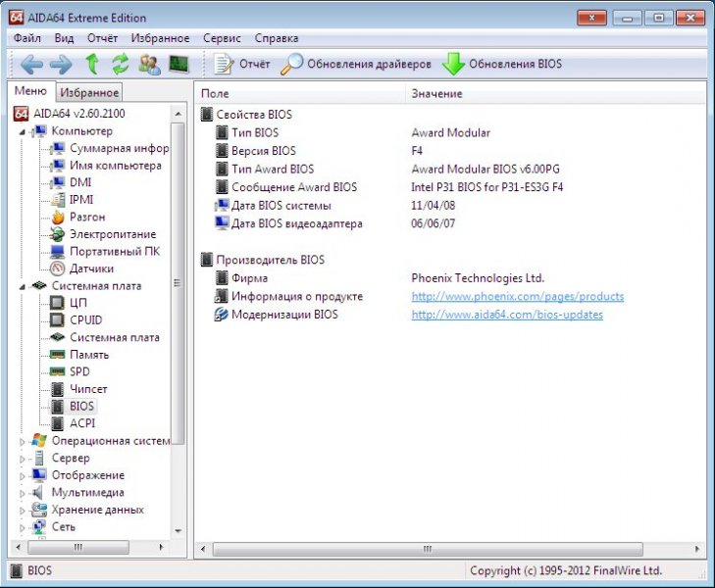Click Обновления BIOS download button
715x588 pixels.
[x=501, y=65]
